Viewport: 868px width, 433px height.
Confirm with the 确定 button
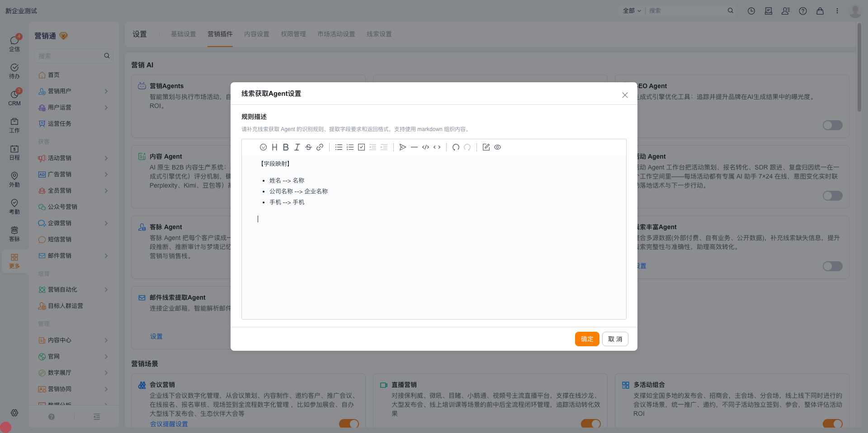point(587,339)
